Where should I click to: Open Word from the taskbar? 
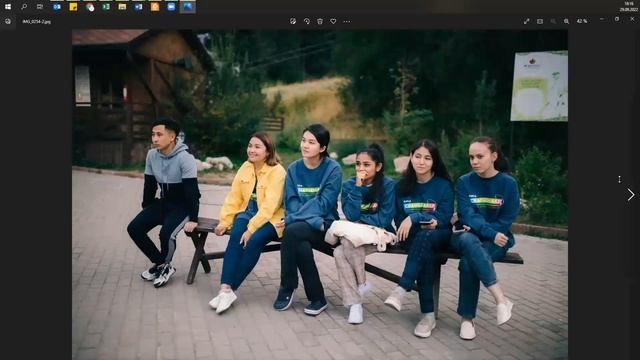tap(139, 7)
